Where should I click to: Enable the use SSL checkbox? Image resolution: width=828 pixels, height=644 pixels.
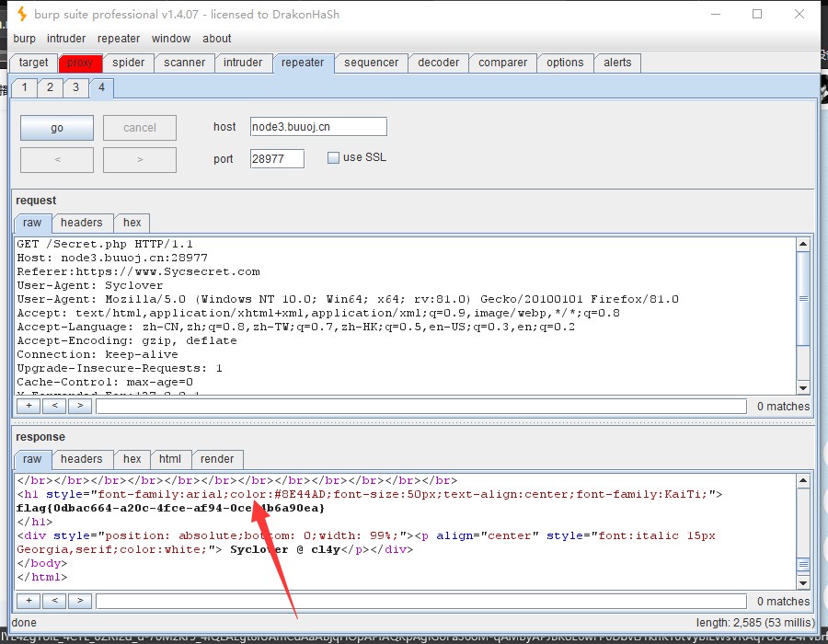(333, 158)
